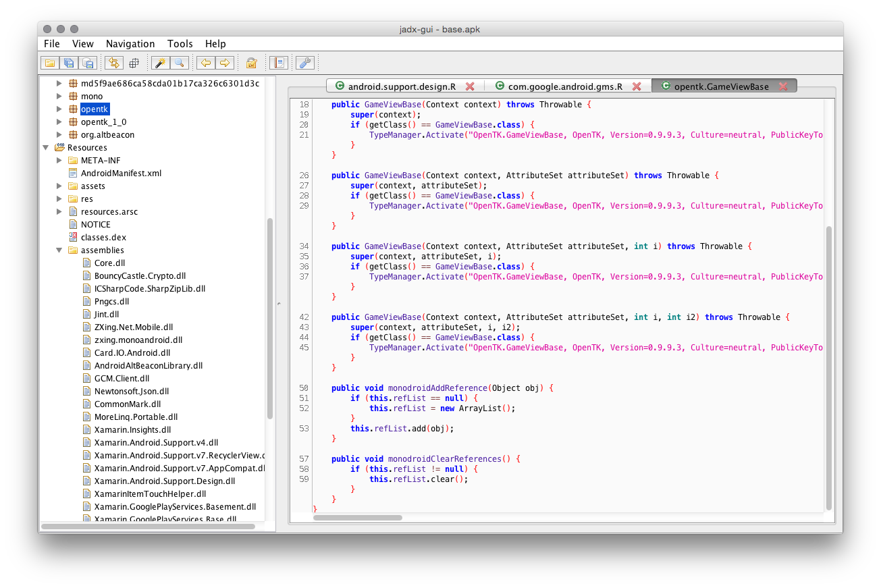Navigate back with the left arrow icon
This screenshot has width=881, height=588.
pyautogui.click(x=206, y=63)
